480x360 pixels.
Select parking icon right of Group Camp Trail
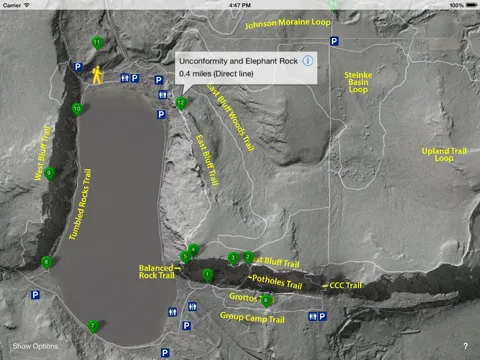coord(322,316)
